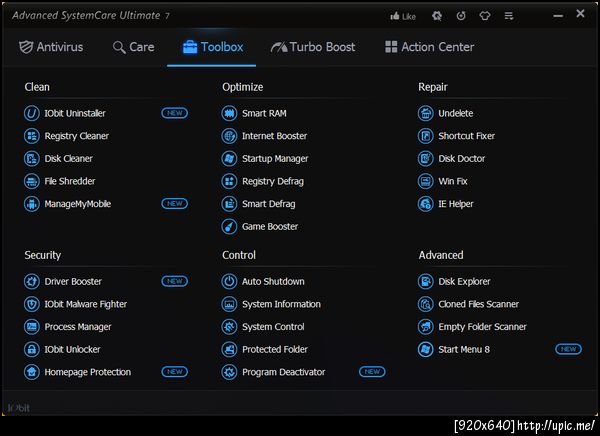Image resolution: width=600 pixels, height=436 pixels.
Task: Open the Care tab
Action: tap(134, 47)
